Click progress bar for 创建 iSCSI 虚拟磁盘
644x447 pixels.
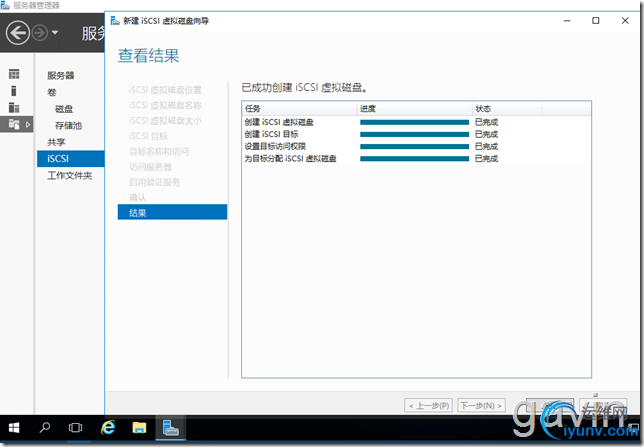[x=414, y=122]
